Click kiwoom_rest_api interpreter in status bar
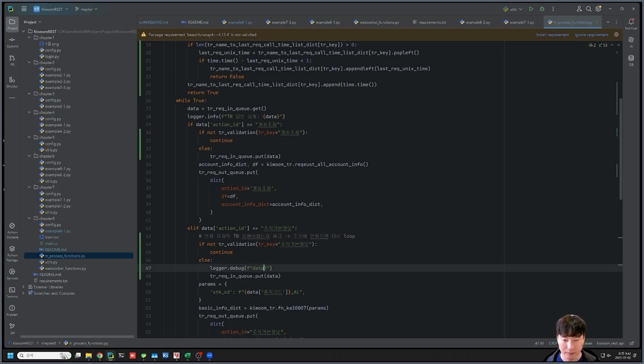This screenshot has height=364, width=644. [610, 343]
